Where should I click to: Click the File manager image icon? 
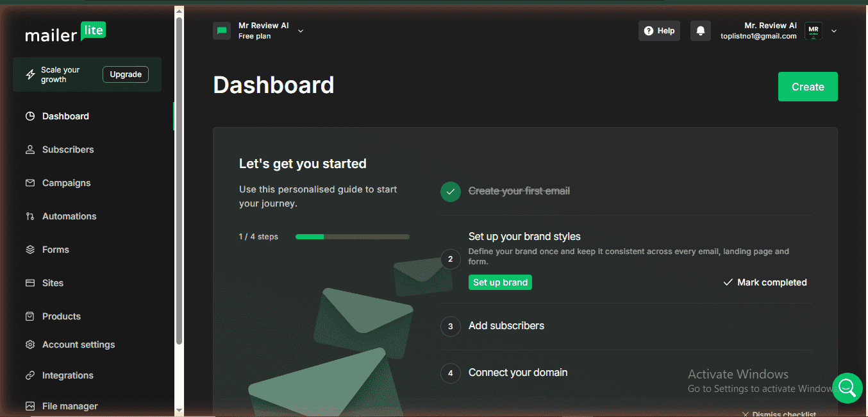[30, 406]
